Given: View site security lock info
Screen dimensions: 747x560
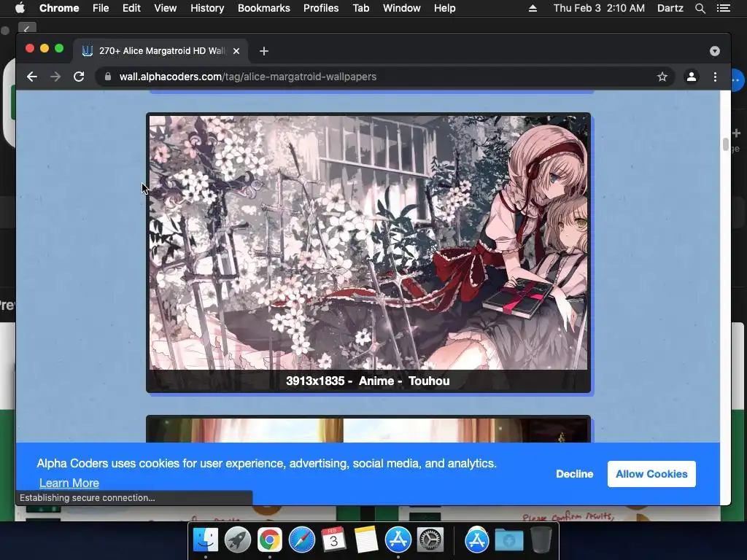Looking at the screenshot, I should (x=108, y=77).
